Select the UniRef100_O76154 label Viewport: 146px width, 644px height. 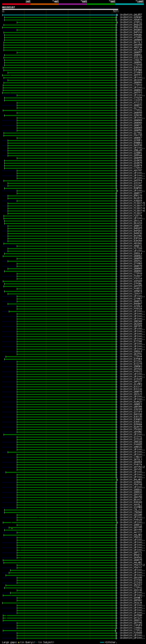click(131, 98)
